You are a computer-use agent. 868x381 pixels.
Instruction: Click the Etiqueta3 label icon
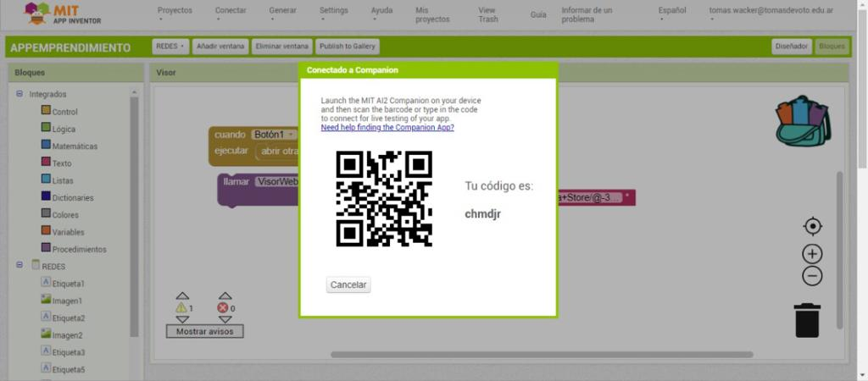(46, 351)
